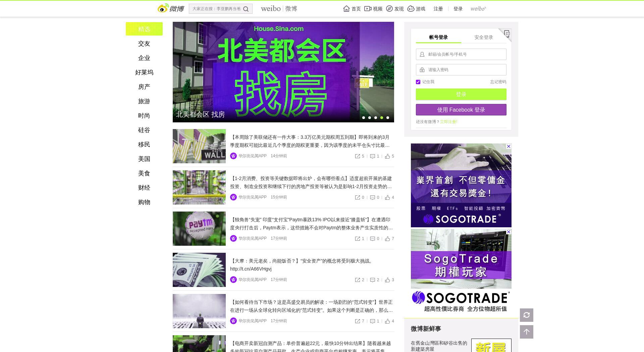Click 注册 in the top navigation
This screenshot has width=644, height=352.
438,9
